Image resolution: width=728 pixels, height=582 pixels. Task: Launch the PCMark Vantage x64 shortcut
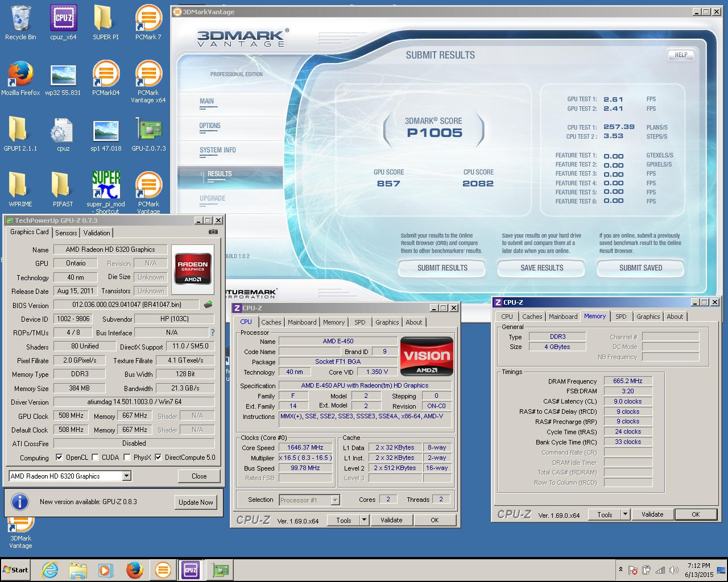pyautogui.click(x=148, y=81)
